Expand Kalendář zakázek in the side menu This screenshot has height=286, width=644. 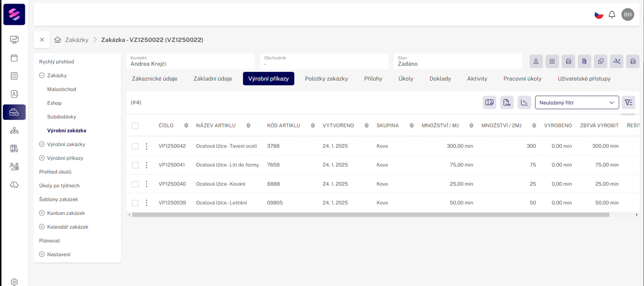[42, 227]
